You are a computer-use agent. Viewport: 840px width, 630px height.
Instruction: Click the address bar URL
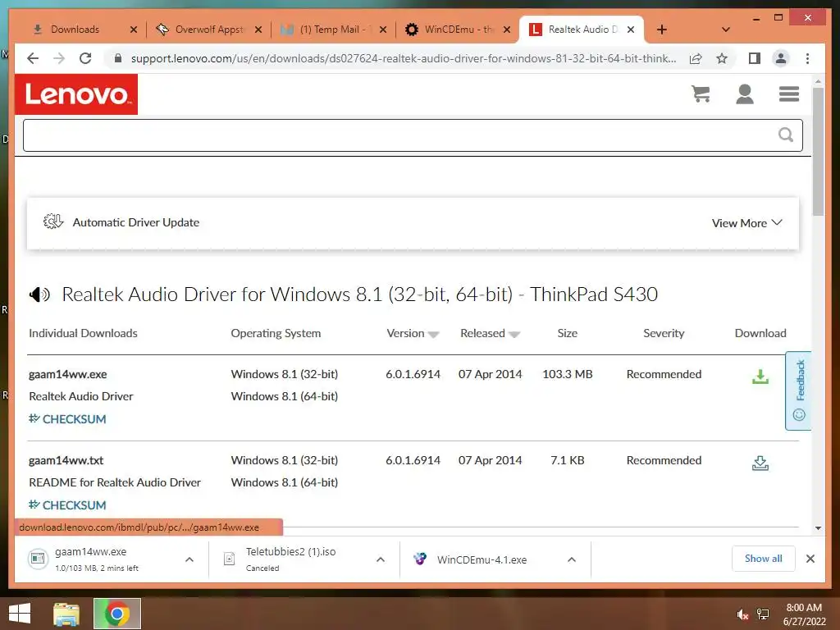click(x=403, y=58)
